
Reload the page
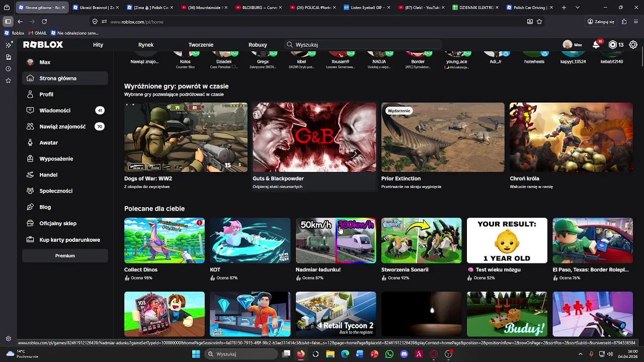coord(44,22)
